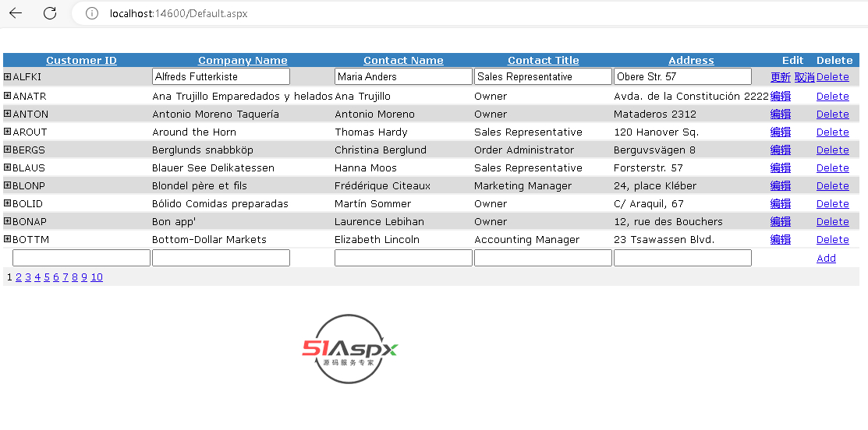
Task: Click the new Address input field
Action: coord(682,258)
